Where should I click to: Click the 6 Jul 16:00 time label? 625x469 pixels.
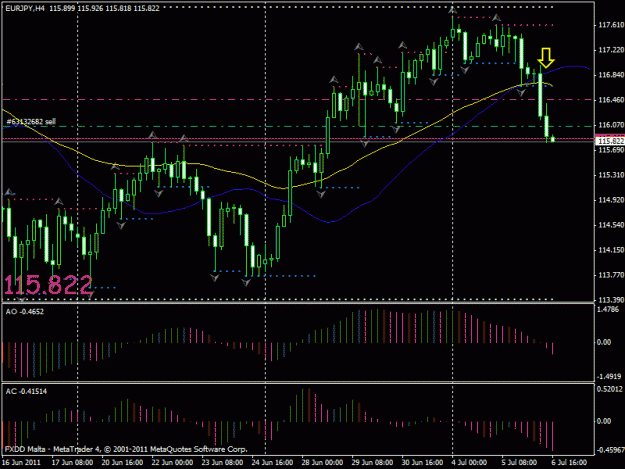(569, 463)
